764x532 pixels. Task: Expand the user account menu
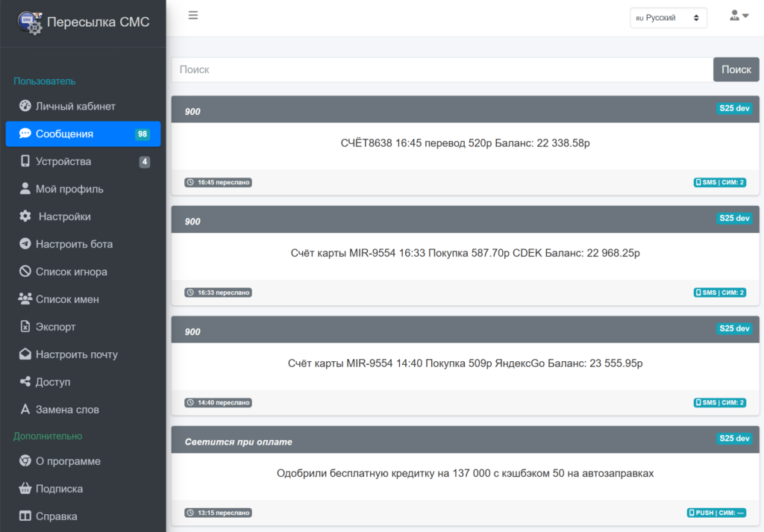(x=739, y=16)
